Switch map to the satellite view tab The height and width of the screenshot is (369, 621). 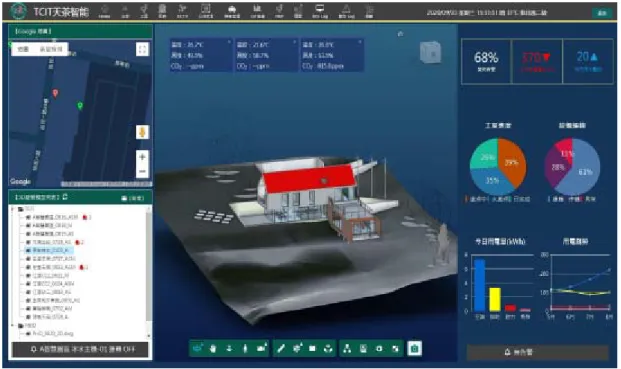(x=51, y=49)
